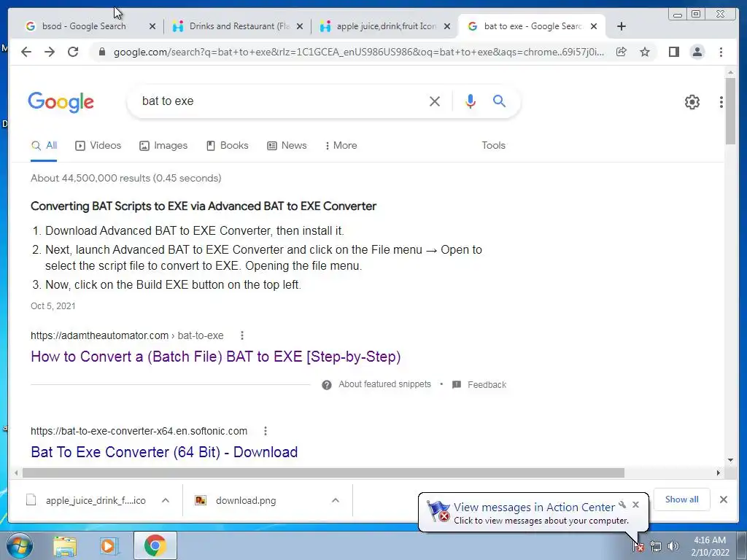Open the Tools search options
The image size is (747, 560).
[493, 146]
